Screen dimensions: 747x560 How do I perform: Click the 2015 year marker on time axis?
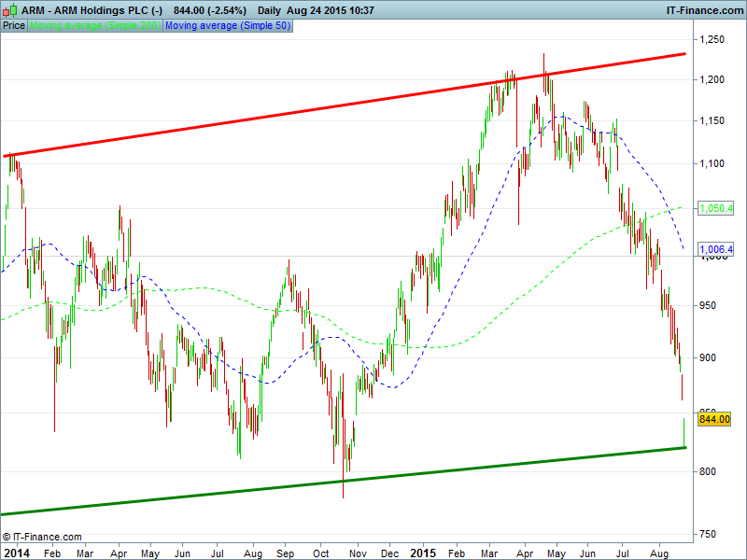(422, 553)
